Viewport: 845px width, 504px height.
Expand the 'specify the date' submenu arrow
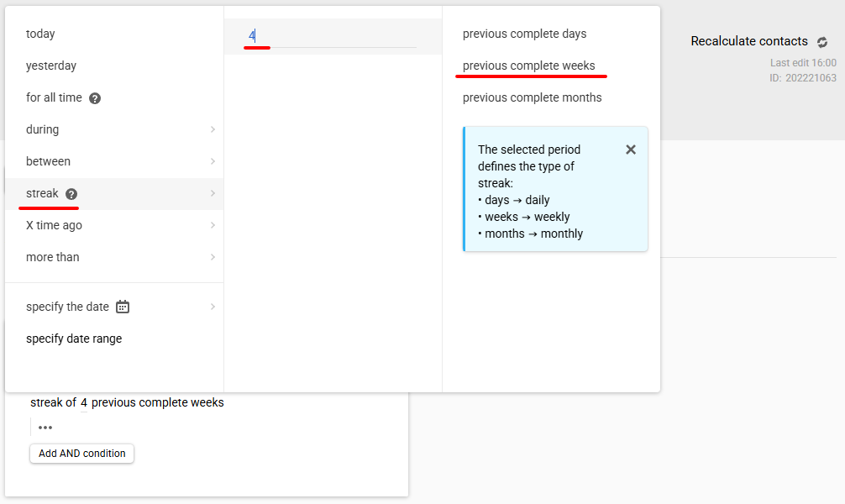pyautogui.click(x=213, y=307)
